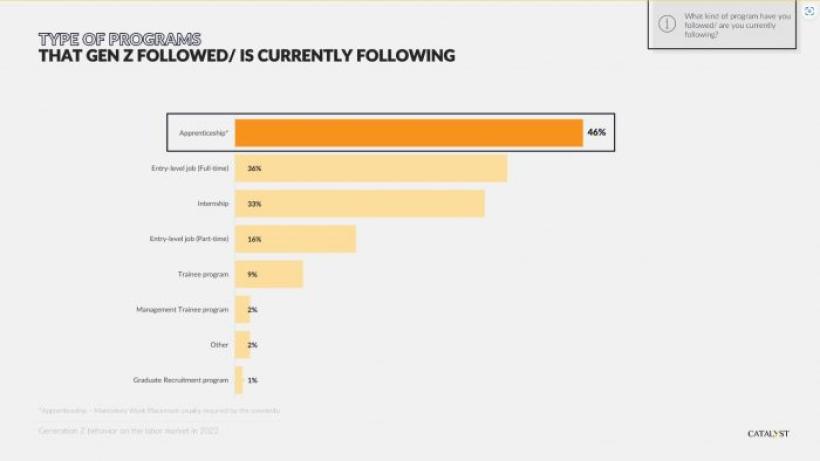Click the info circle icon in question box

667,24
